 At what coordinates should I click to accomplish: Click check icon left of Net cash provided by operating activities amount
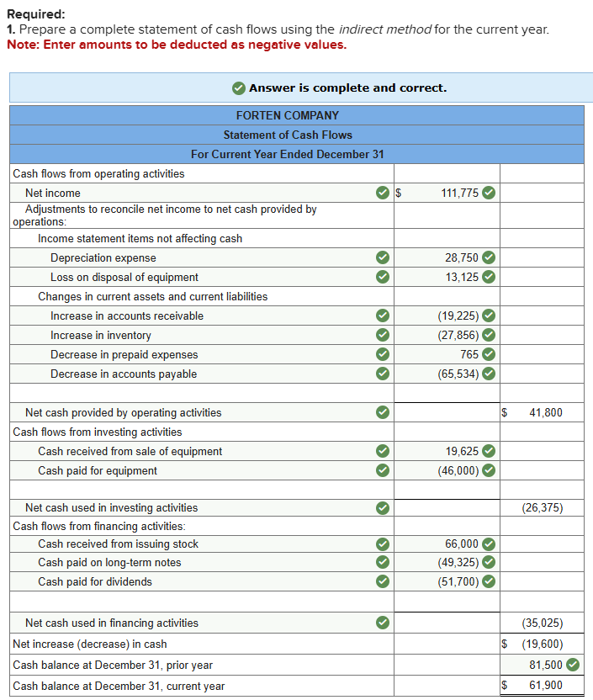pos(383,412)
